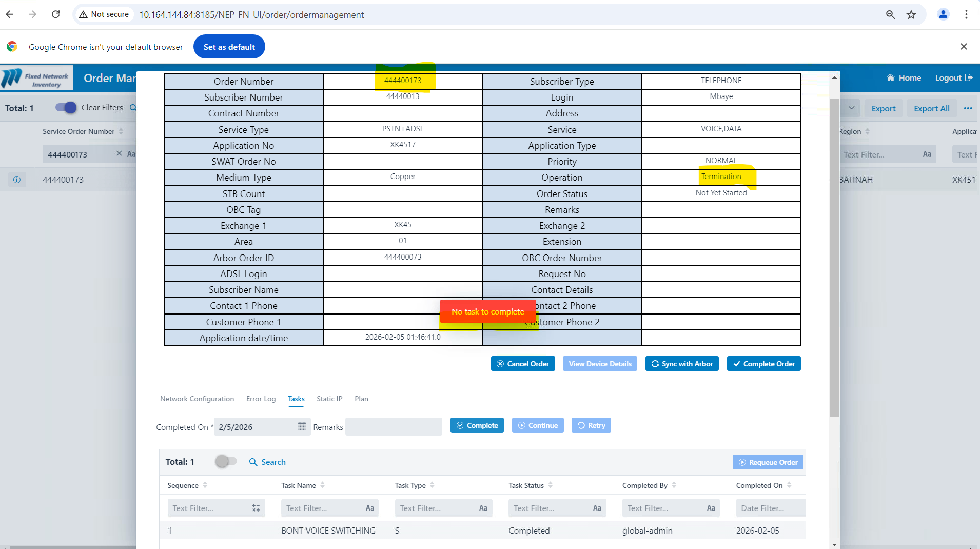Clear the Service Order Number filter with X
This screenshot has height=549, width=980.
pos(119,153)
